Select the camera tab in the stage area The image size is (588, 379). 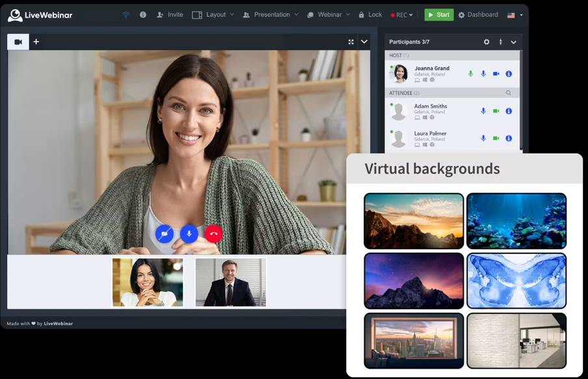click(x=18, y=42)
